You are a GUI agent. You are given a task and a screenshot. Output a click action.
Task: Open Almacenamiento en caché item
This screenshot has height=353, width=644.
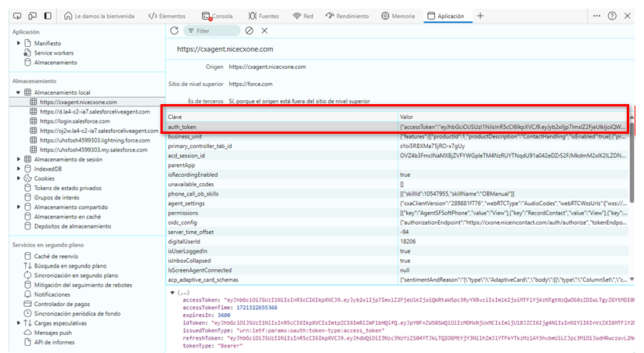pos(67,217)
